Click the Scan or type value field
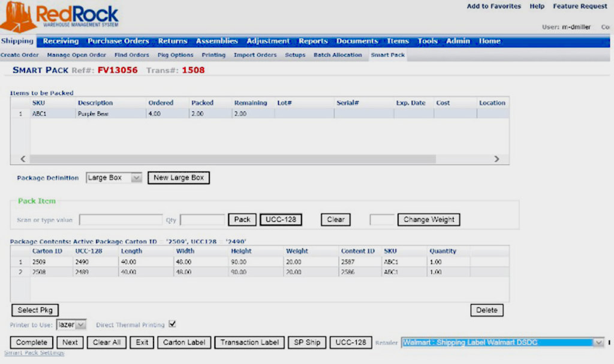The image size is (614, 364). [x=120, y=219]
